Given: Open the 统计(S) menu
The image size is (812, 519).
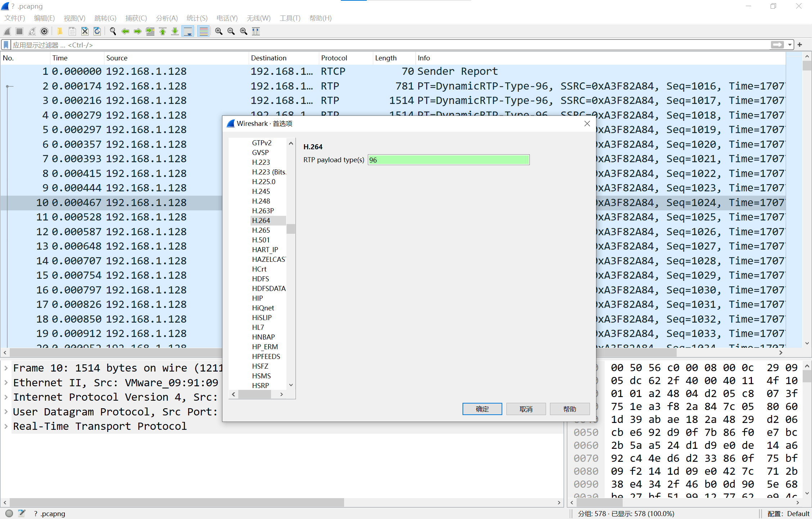Looking at the screenshot, I should 197,18.
